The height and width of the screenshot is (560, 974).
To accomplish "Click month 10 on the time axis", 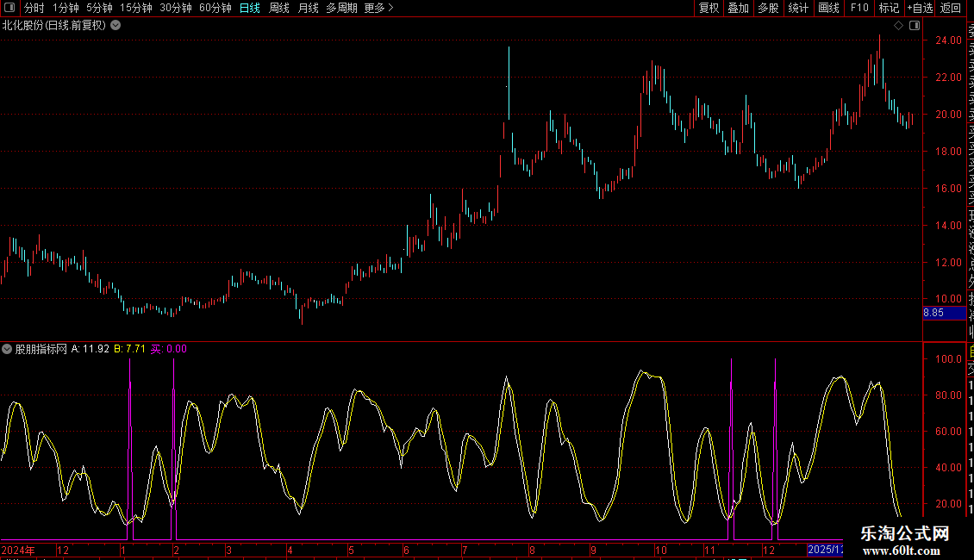I will pyautogui.click(x=661, y=550).
